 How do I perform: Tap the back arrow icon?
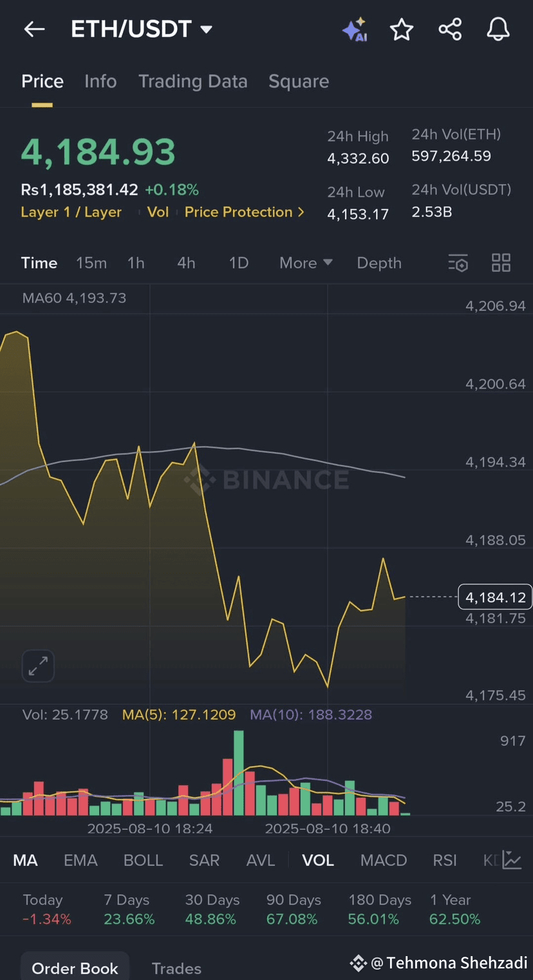[34, 29]
